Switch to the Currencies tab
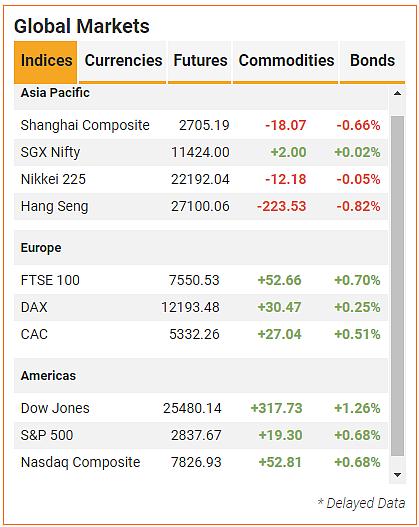Screen dimensions: 419x527 (123, 62)
